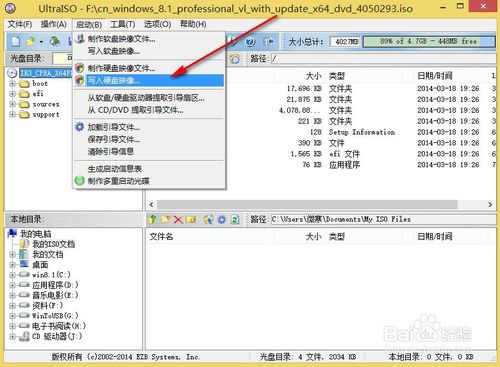Click the shield icon beside 写入硬盘映像

click(79, 80)
